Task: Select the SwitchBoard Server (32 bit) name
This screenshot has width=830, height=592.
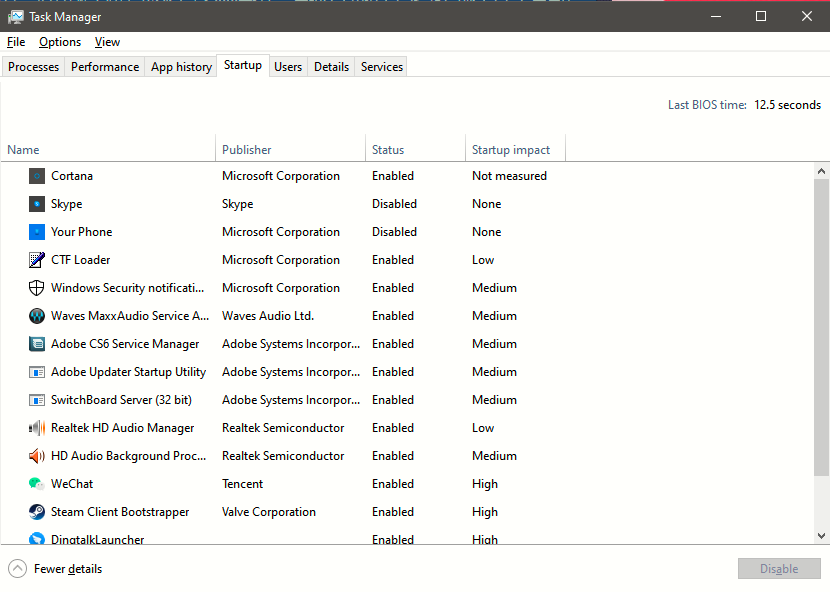Action: tap(121, 400)
